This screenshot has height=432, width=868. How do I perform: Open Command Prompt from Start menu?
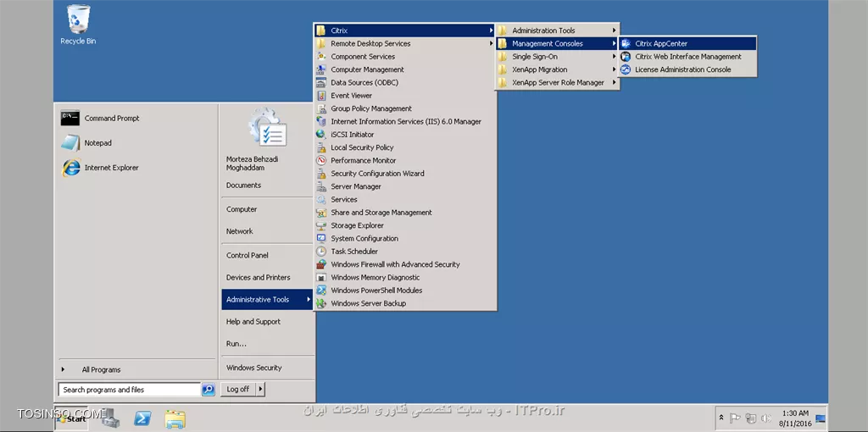(136, 119)
